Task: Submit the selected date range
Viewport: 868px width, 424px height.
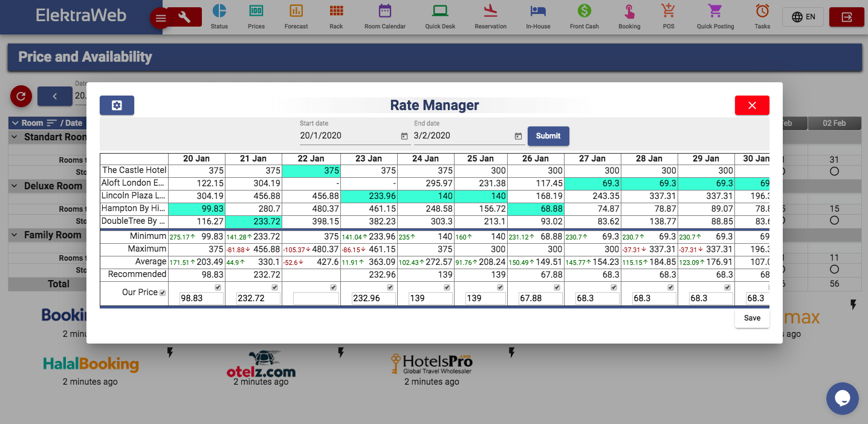Action: [548, 136]
